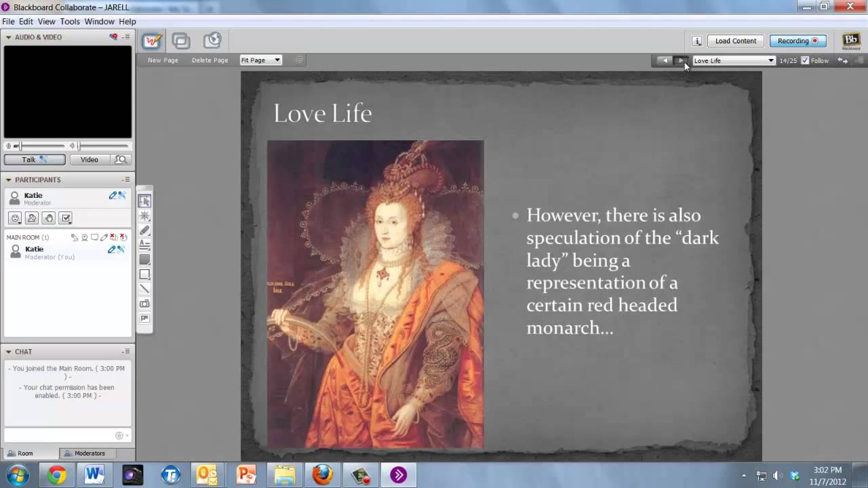Open PowerPoint from the taskbar
This screenshot has width=868, height=488.
[x=245, y=475]
